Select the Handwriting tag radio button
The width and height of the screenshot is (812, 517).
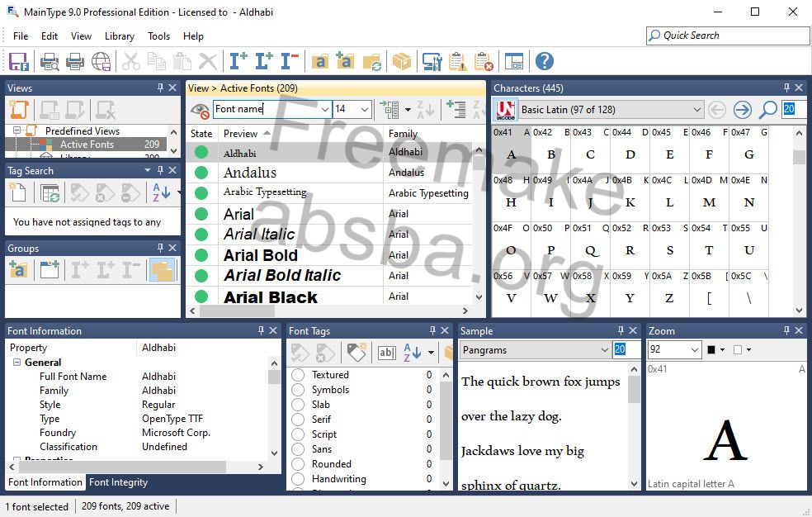(298, 479)
